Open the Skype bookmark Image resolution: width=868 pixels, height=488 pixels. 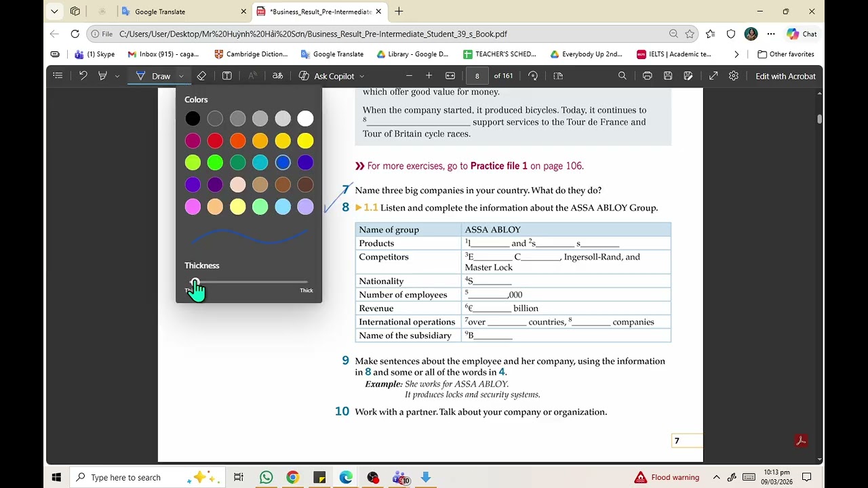pyautogui.click(x=95, y=54)
